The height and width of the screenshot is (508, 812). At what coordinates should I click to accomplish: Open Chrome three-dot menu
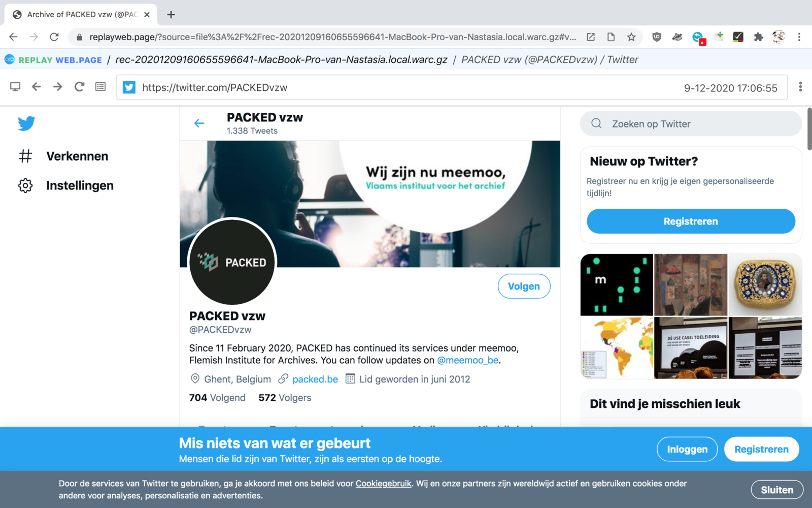799,37
